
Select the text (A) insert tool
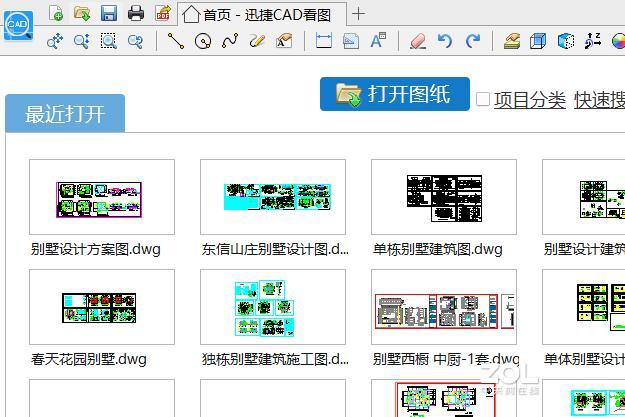tap(378, 41)
